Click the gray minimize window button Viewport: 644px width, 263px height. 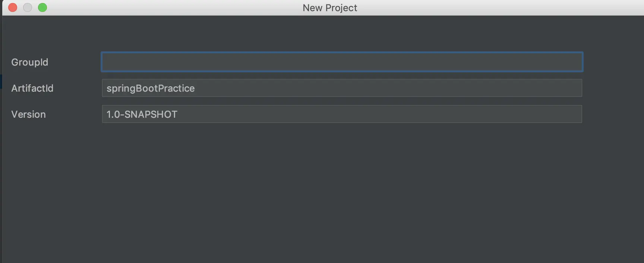pos(28,7)
